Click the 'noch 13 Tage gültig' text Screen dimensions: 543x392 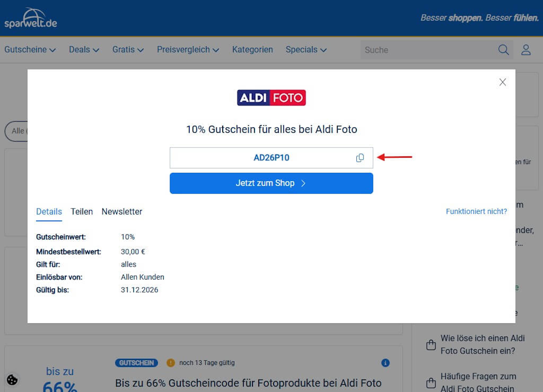(207, 363)
